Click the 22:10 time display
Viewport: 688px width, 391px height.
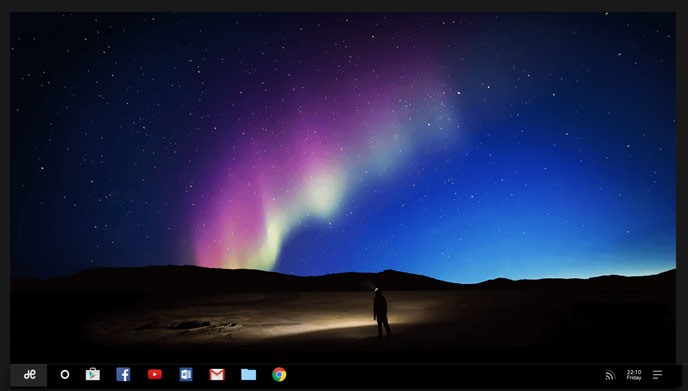click(x=634, y=372)
